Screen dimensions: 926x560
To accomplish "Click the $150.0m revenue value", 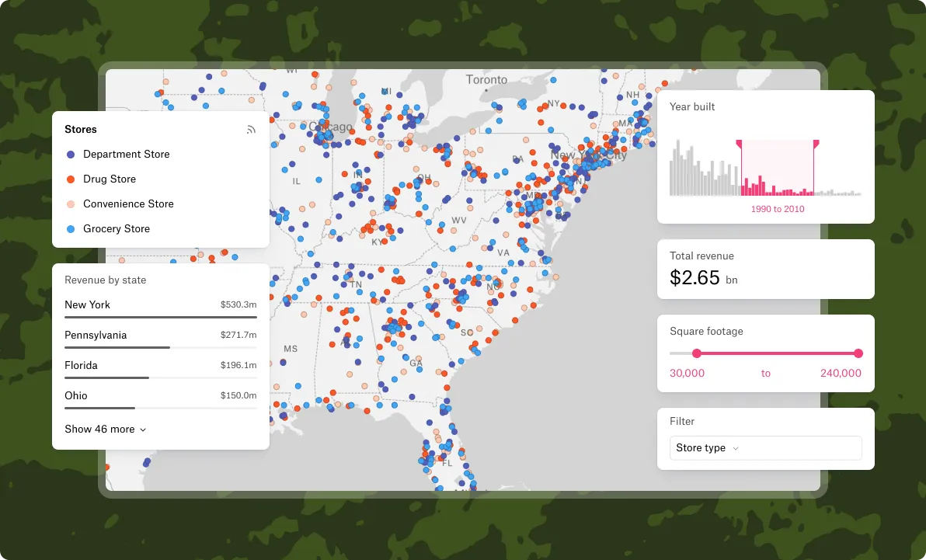I will coord(238,395).
